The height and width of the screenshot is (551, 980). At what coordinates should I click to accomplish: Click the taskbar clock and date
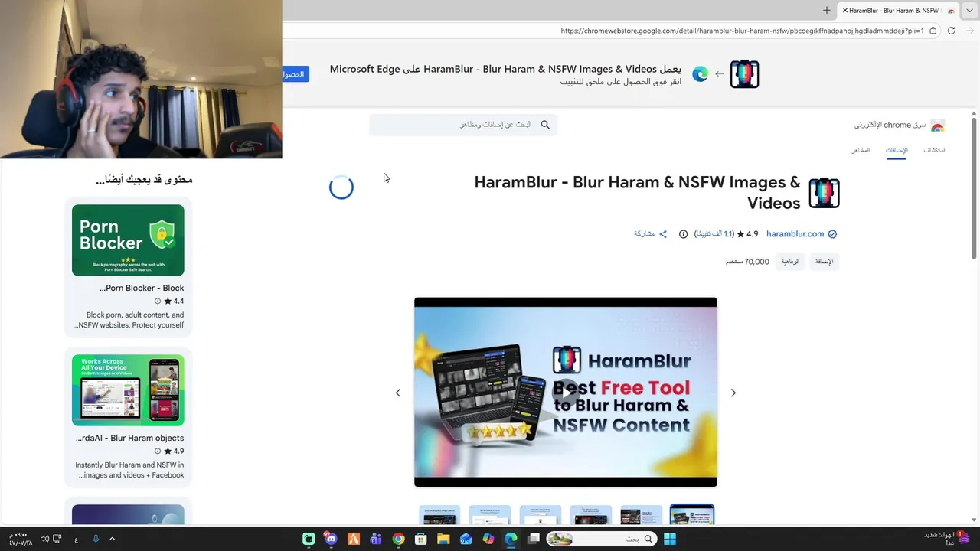tap(20, 539)
